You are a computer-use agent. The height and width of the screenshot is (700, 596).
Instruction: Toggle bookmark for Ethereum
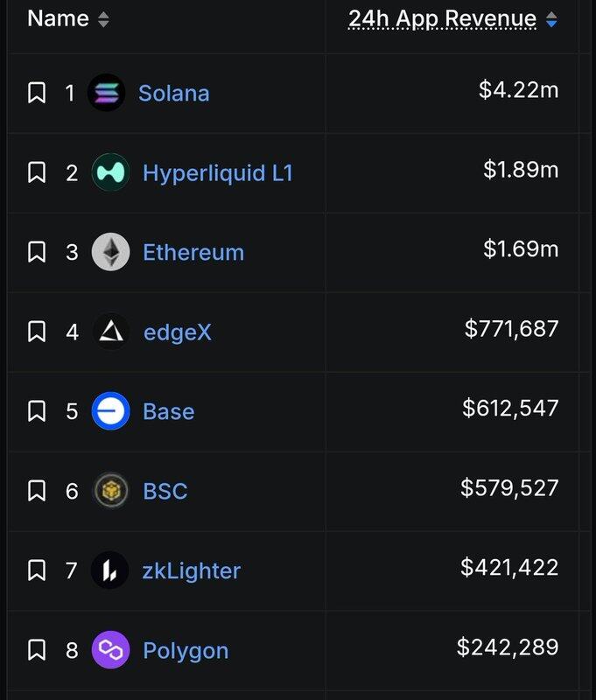point(37,252)
